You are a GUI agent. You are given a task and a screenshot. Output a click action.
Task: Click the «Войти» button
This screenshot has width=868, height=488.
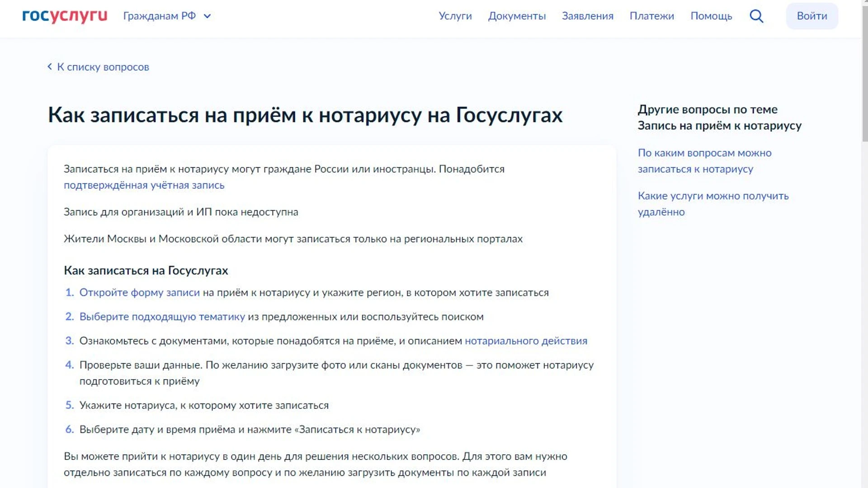(812, 16)
